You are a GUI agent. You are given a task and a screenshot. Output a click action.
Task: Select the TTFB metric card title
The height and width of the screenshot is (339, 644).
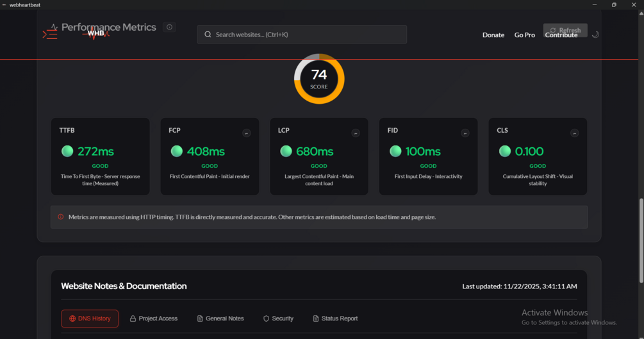point(67,130)
